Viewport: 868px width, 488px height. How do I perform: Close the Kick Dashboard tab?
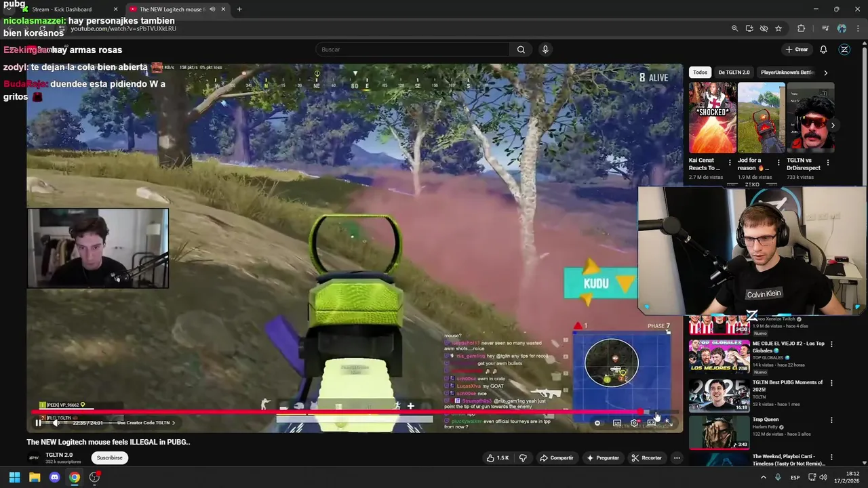115,9
